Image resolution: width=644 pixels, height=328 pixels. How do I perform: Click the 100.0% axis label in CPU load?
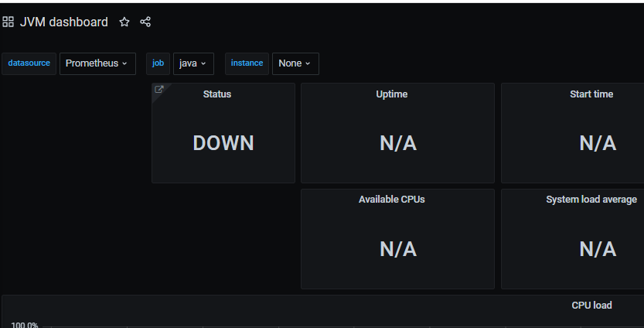pyautogui.click(x=24, y=325)
